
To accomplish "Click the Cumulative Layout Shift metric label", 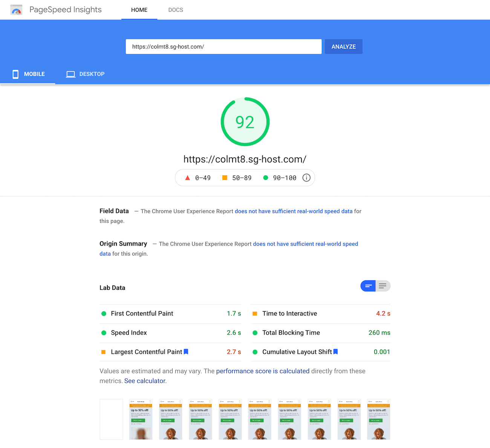I will pos(297,352).
